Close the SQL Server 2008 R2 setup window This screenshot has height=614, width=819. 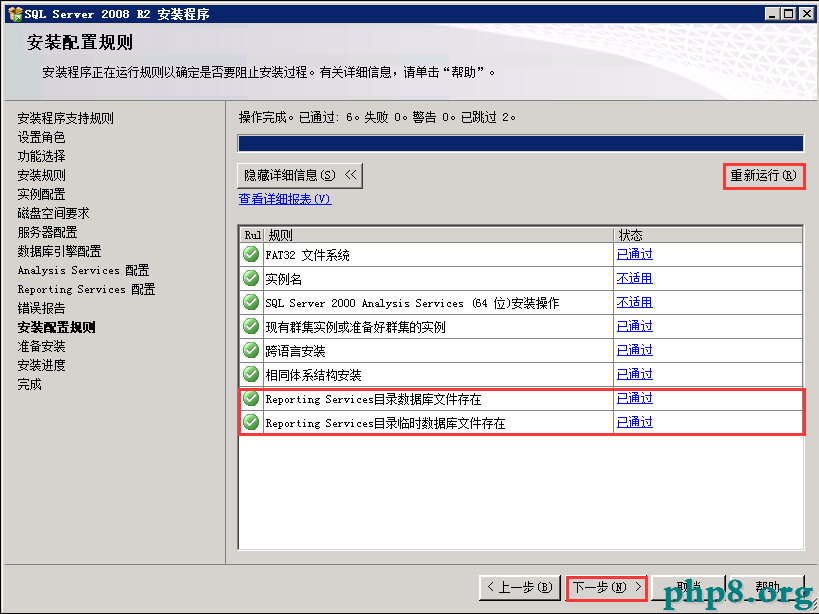pyautogui.click(x=806, y=14)
